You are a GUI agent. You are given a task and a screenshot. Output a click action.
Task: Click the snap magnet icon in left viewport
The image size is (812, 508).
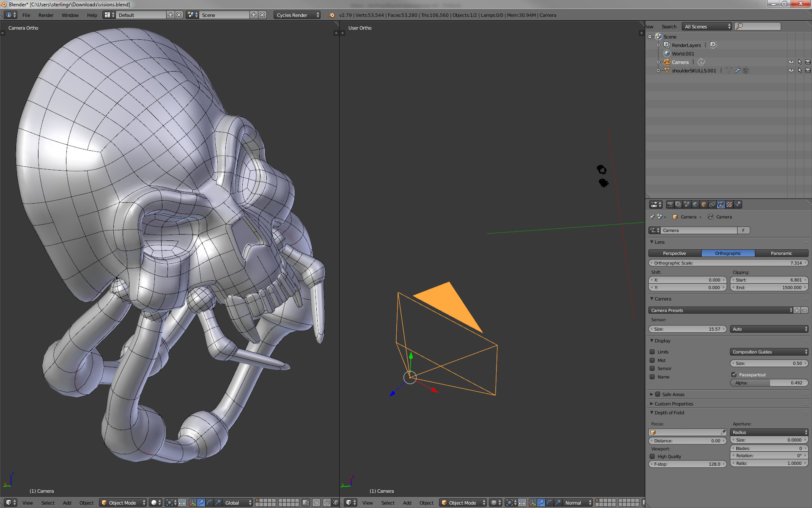click(x=326, y=502)
